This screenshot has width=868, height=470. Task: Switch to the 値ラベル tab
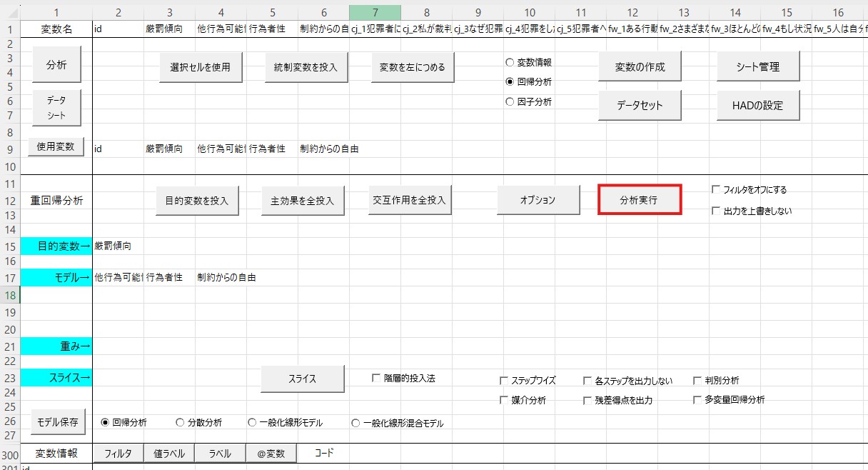169,454
